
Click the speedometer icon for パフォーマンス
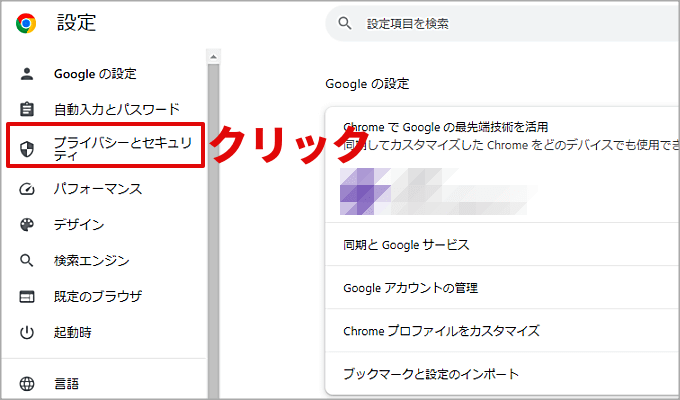(27, 189)
